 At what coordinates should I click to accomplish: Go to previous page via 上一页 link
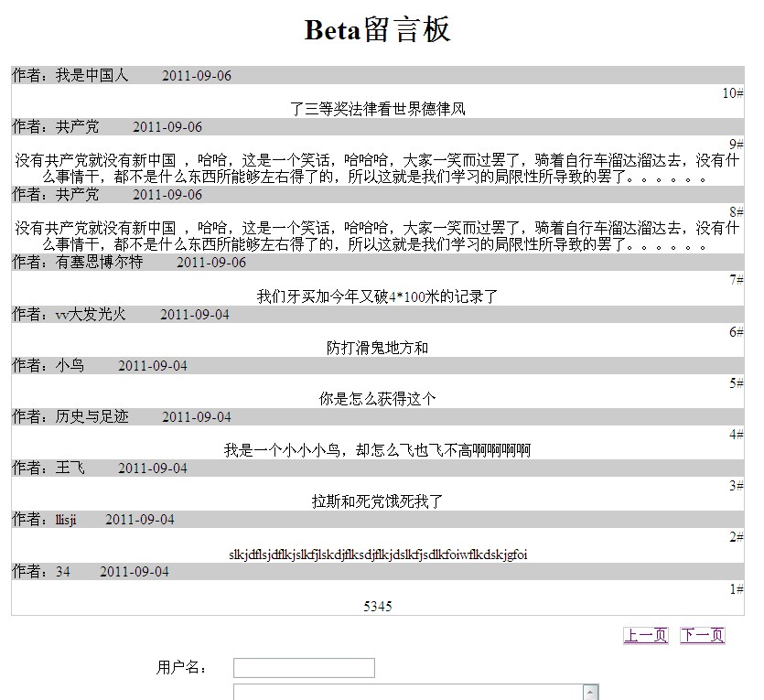(x=646, y=635)
